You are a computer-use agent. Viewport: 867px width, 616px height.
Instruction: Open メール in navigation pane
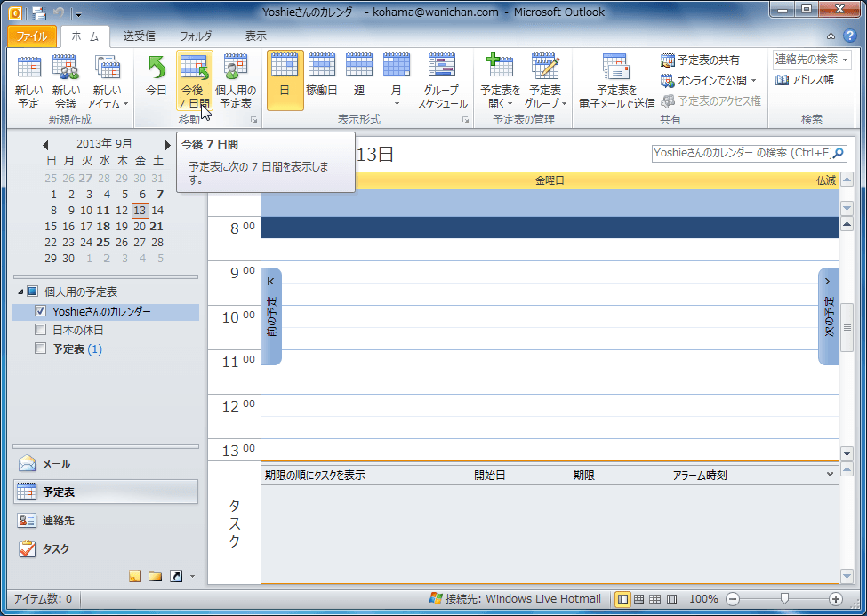click(105, 464)
